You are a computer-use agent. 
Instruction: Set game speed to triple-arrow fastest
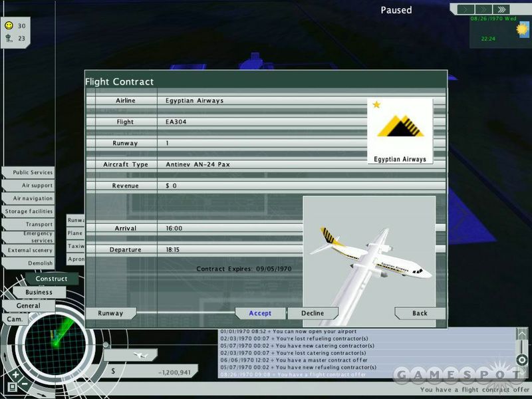[x=501, y=9]
